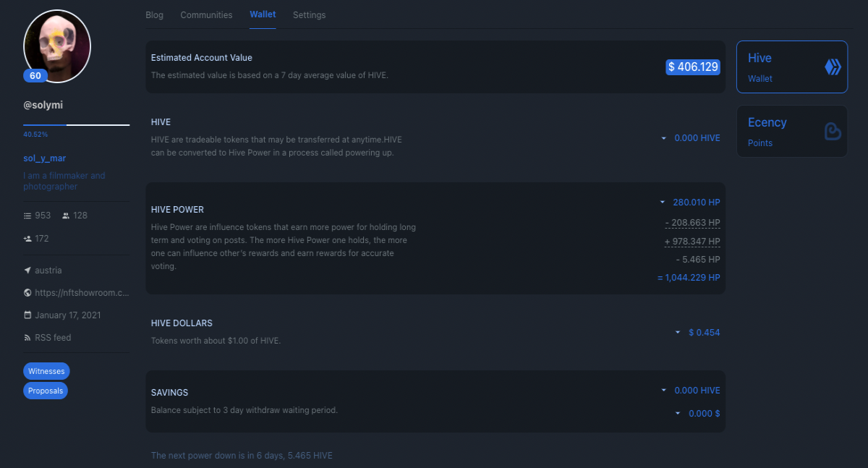Screen dimensions: 868x468
Task: Click the $ 406.129 estimated value badge
Action: [693, 67]
